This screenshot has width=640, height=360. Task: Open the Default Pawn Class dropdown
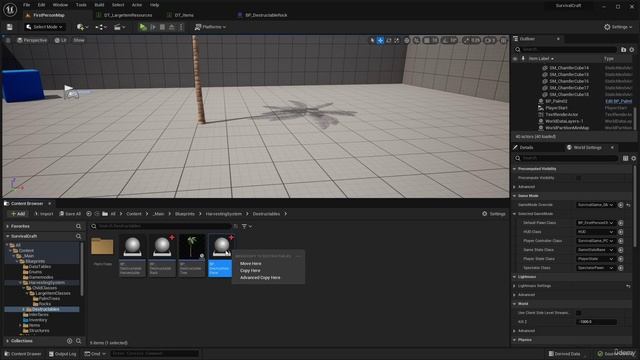point(595,223)
